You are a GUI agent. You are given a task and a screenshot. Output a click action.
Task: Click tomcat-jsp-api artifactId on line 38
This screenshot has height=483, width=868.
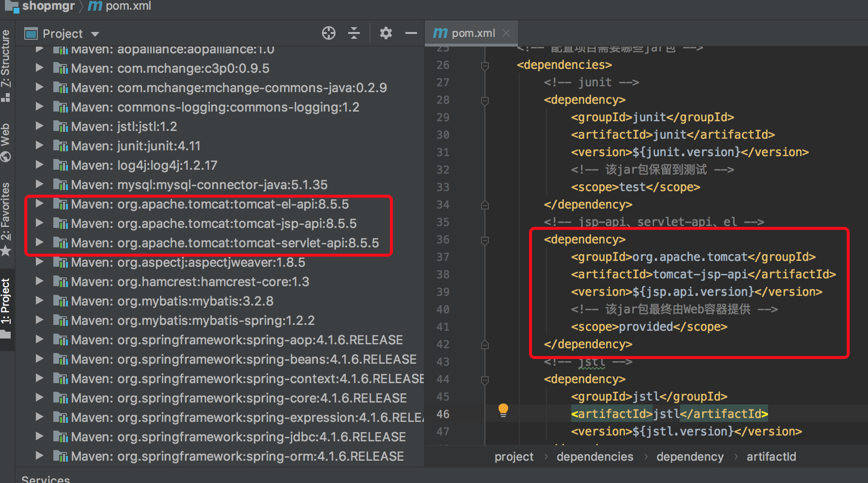700,274
